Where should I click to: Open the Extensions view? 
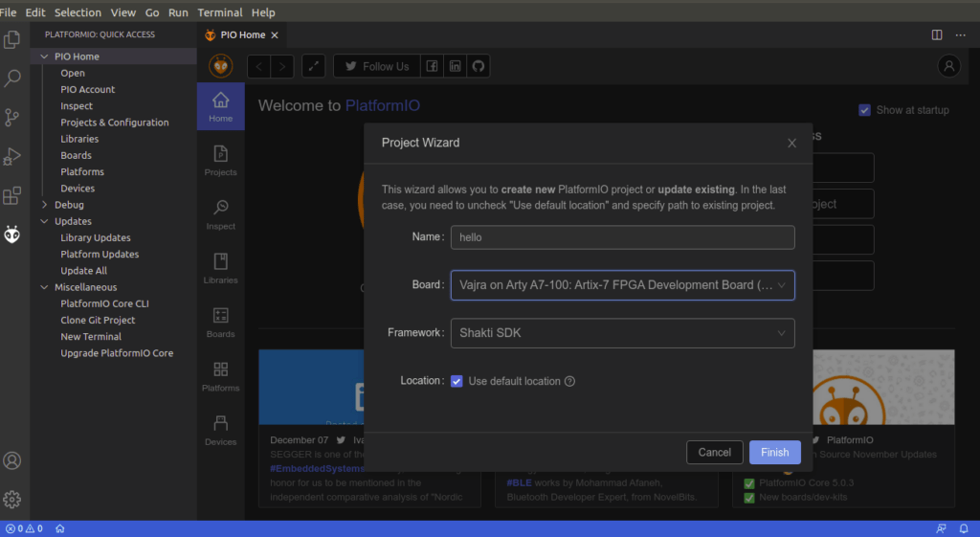point(11,195)
